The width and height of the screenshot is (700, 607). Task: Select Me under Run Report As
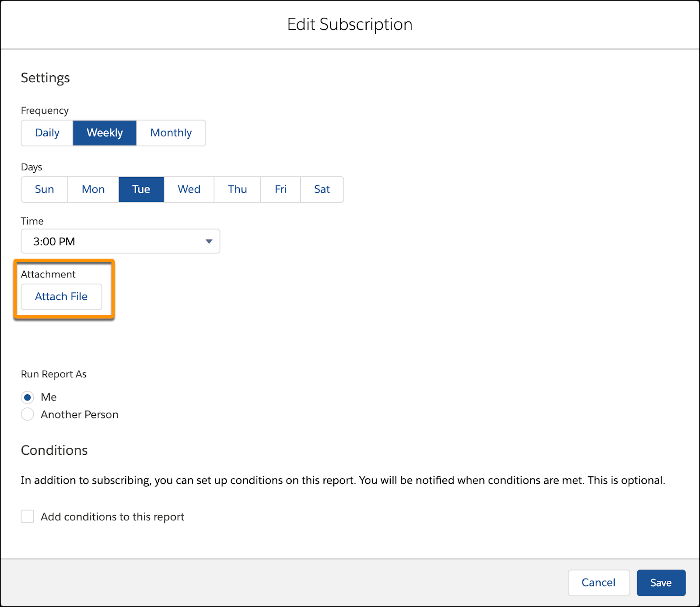tap(28, 397)
